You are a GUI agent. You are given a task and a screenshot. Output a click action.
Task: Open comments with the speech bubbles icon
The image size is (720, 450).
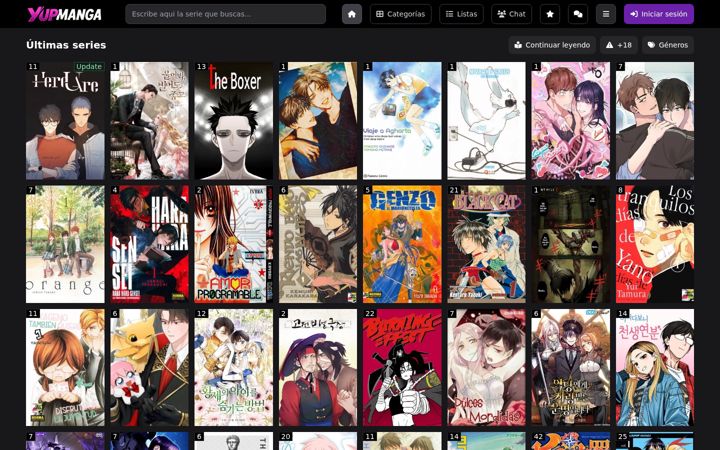pyautogui.click(x=578, y=14)
